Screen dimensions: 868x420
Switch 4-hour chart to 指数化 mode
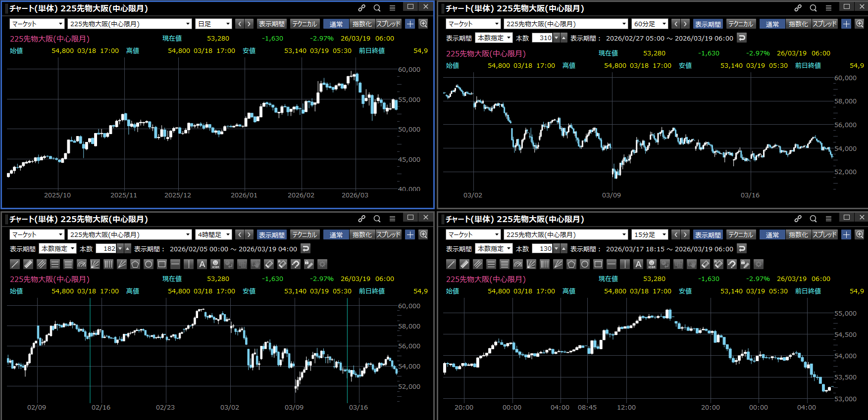point(362,234)
